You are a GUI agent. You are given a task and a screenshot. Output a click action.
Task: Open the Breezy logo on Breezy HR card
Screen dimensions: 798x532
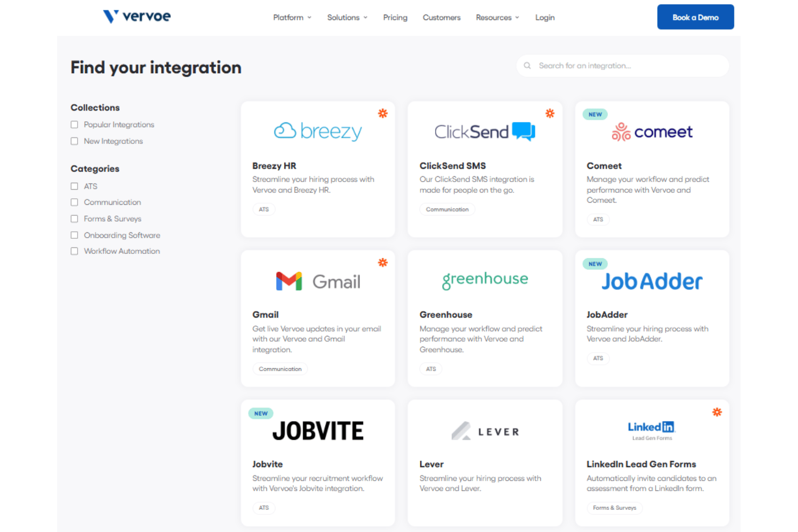(318, 131)
